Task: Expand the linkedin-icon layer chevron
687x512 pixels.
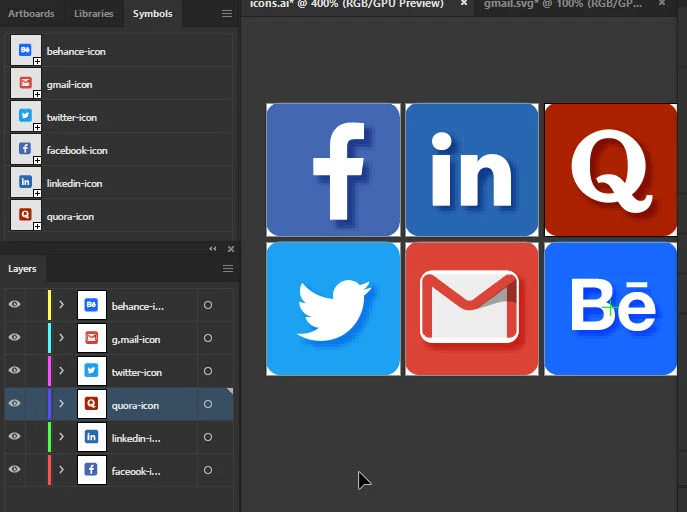Action: point(61,437)
